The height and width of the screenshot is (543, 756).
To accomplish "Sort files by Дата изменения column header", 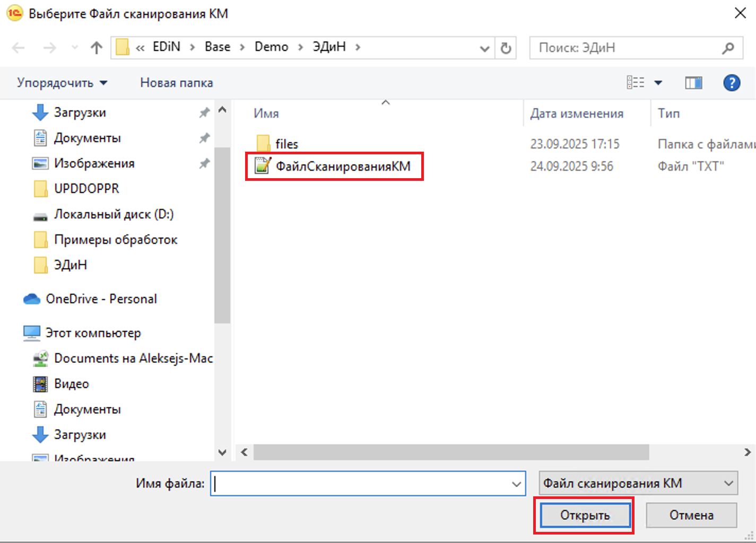I will click(x=577, y=113).
